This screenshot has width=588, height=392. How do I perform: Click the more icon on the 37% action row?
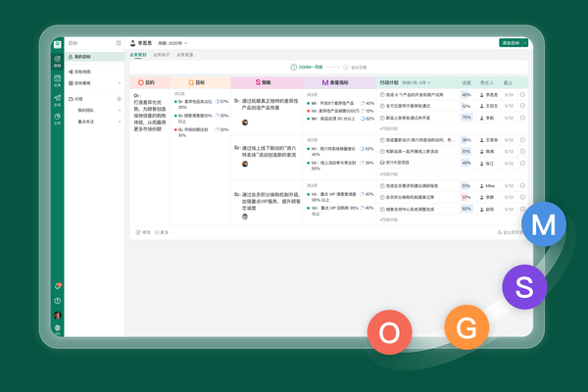click(522, 197)
